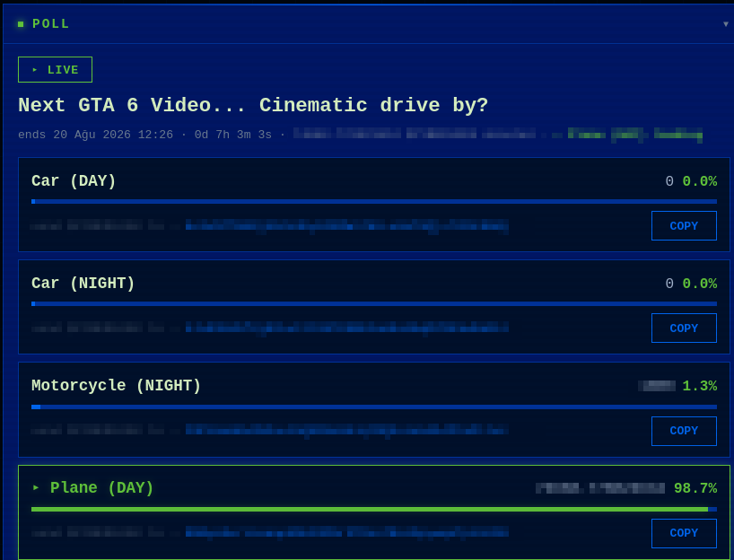Image resolution: width=734 pixels, height=560 pixels.
Task: Click the poll question title text
Action: pos(253,105)
